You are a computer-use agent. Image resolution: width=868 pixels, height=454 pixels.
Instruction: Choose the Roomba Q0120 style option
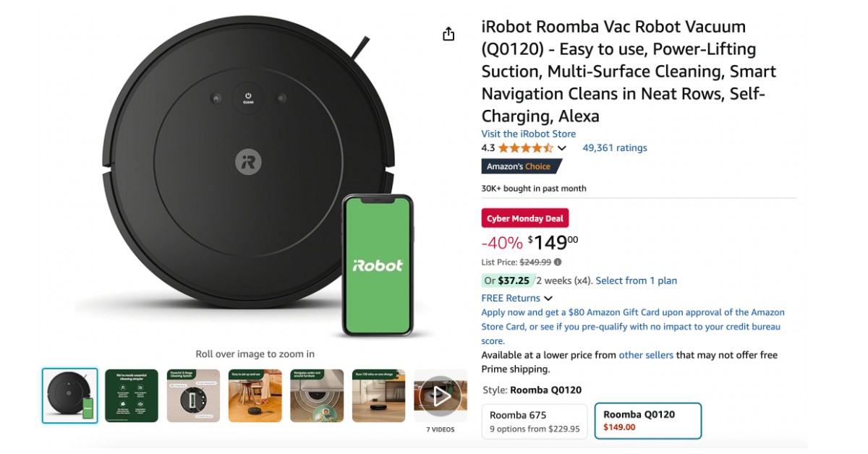[647, 421]
